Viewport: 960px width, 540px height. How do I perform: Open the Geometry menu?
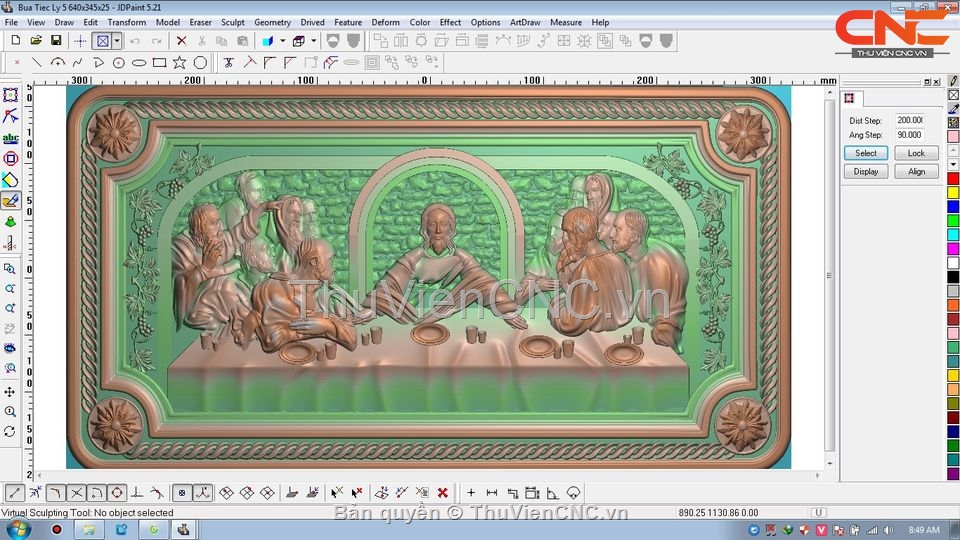coord(272,22)
